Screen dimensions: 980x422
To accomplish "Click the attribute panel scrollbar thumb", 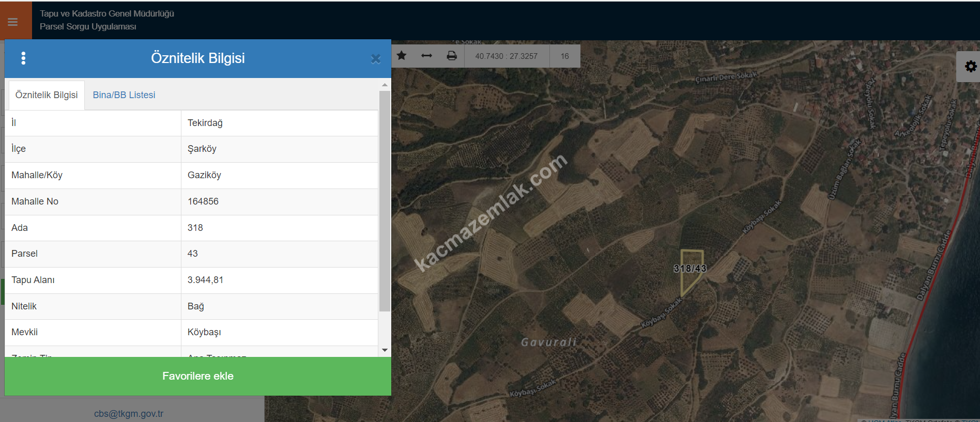I will pos(385,201).
